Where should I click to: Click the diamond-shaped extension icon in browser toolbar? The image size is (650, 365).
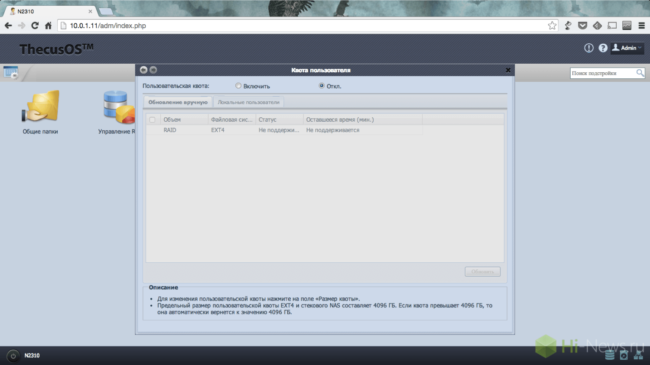point(597,26)
